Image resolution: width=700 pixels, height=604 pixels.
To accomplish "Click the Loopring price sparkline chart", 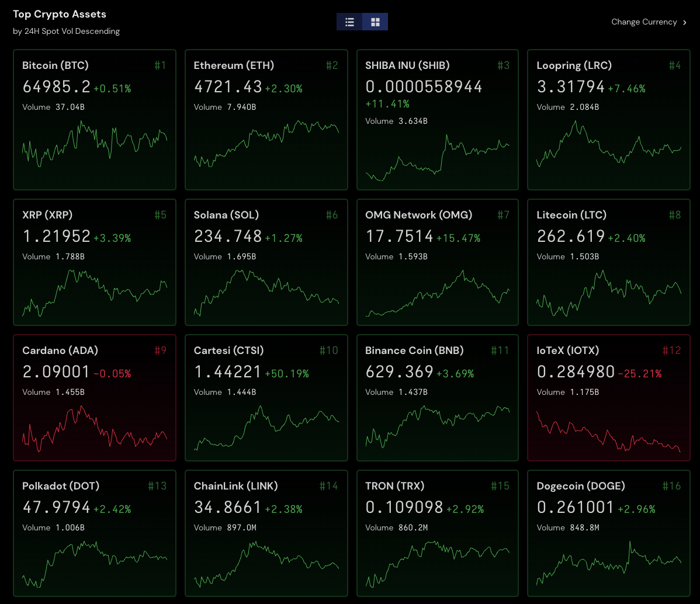I will click(609, 144).
